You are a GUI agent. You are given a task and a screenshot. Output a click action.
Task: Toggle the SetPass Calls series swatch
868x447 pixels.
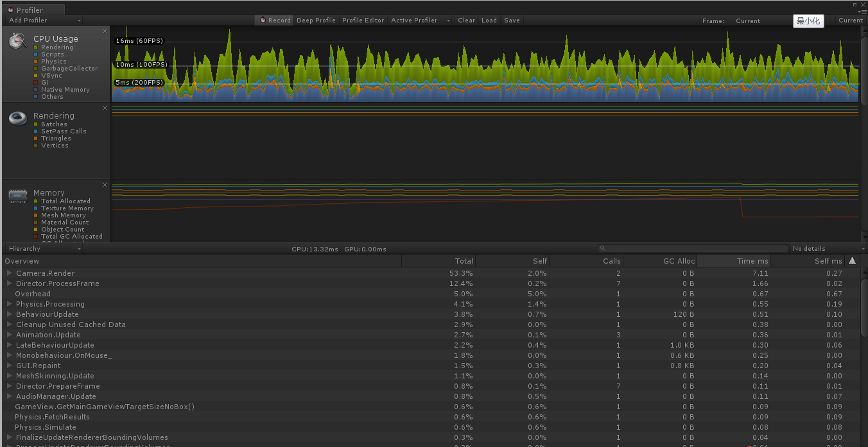[x=36, y=131]
